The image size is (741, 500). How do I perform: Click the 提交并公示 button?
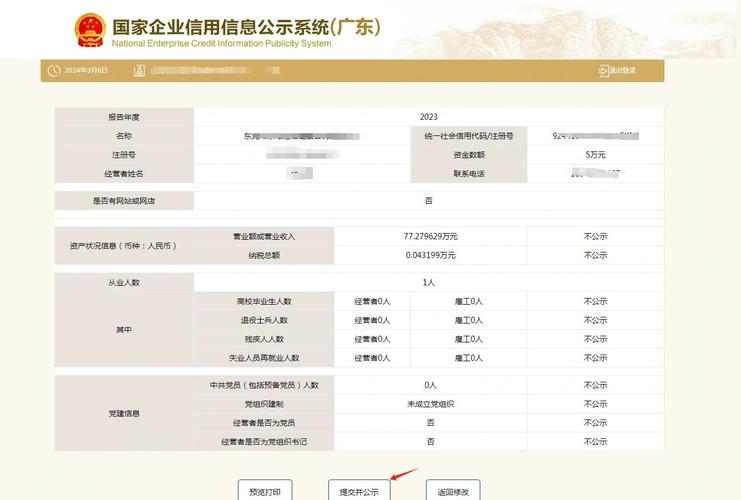pyautogui.click(x=359, y=491)
